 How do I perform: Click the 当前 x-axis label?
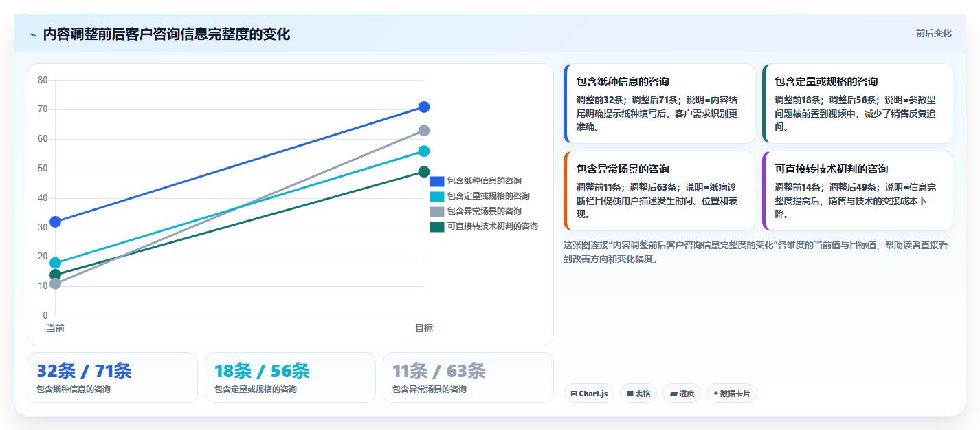pyautogui.click(x=56, y=328)
